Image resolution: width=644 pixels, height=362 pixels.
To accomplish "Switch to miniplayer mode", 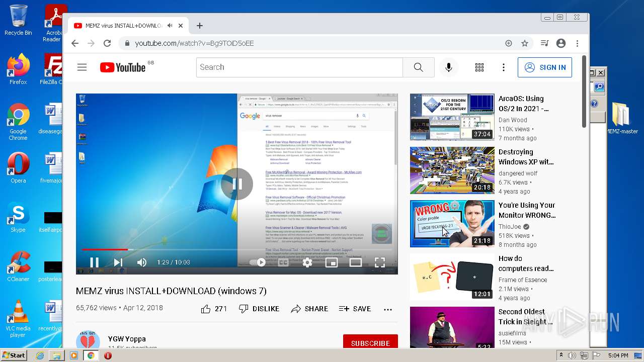I will pos(332,262).
